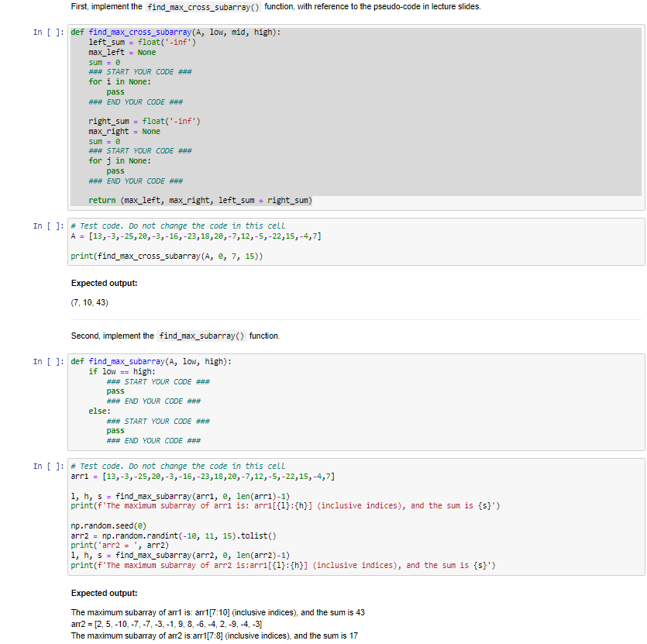Image resolution: width=647 pixels, height=644 pixels.
Task: Click the inline find_max_cross_subarray() code label
Action: click(203, 7)
